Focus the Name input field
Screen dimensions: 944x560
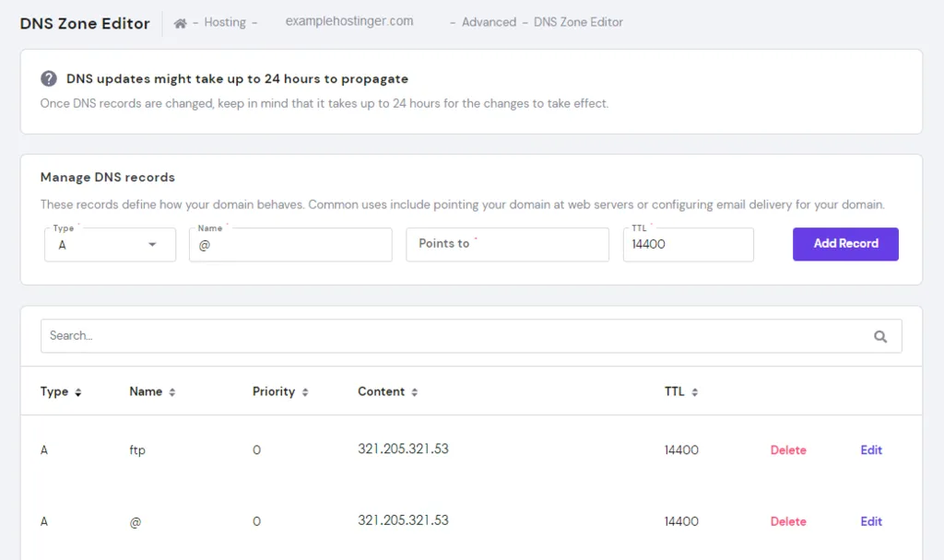[x=290, y=245]
